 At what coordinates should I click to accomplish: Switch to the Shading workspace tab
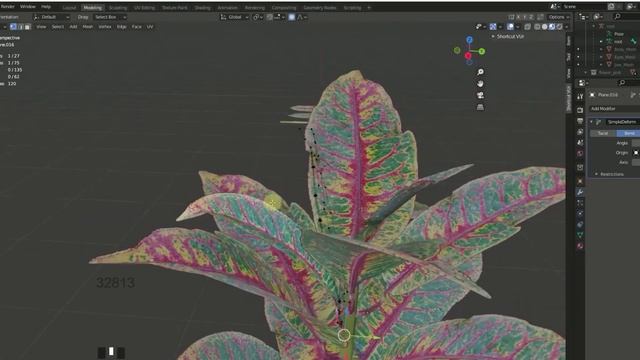tap(202, 7)
